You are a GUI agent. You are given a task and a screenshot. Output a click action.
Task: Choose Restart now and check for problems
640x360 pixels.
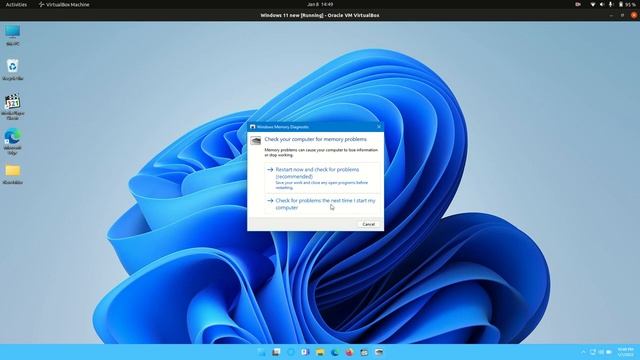[322, 178]
